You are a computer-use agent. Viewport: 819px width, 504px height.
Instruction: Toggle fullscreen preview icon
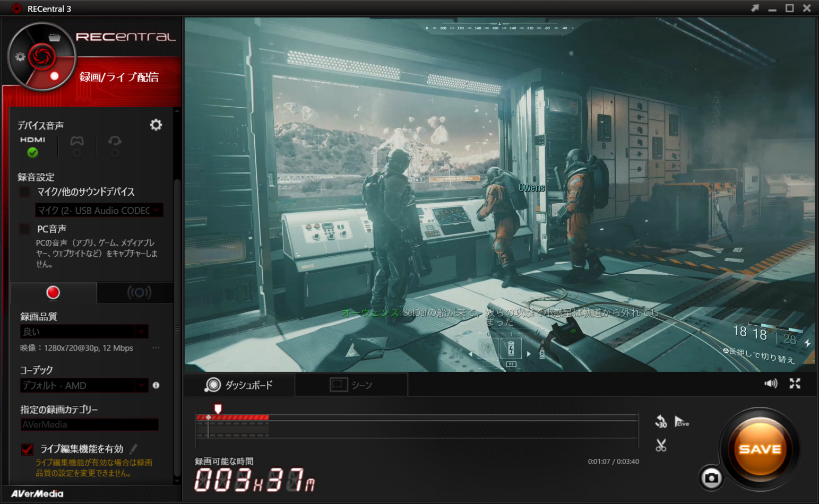(x=795, y=384)
